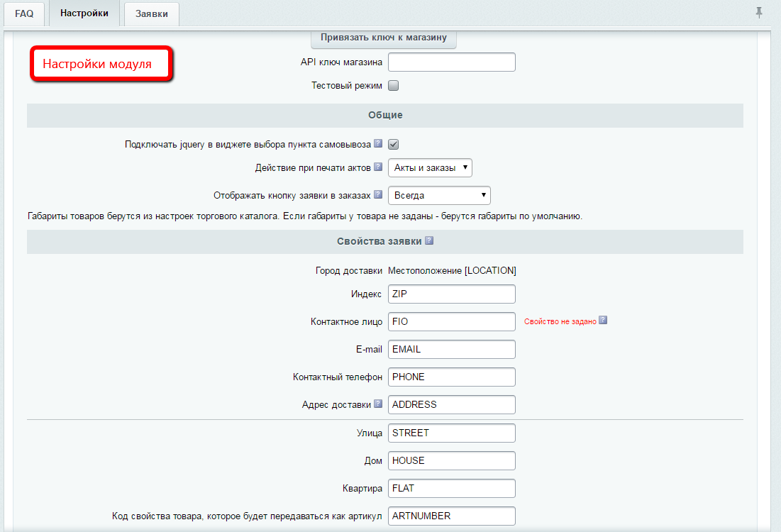
Task: Enable the Тестовый режим checkbox
Action: click(x=394, y=86)
